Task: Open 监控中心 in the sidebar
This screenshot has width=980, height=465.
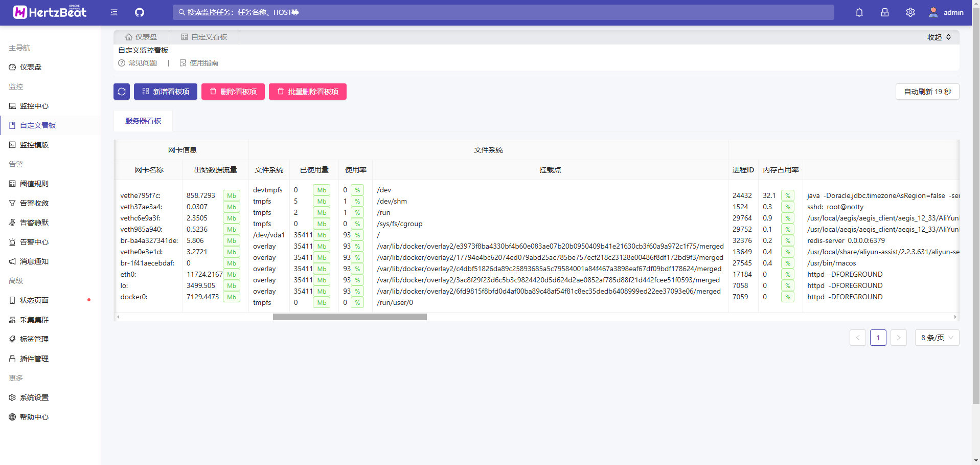Action: [50, 106]
